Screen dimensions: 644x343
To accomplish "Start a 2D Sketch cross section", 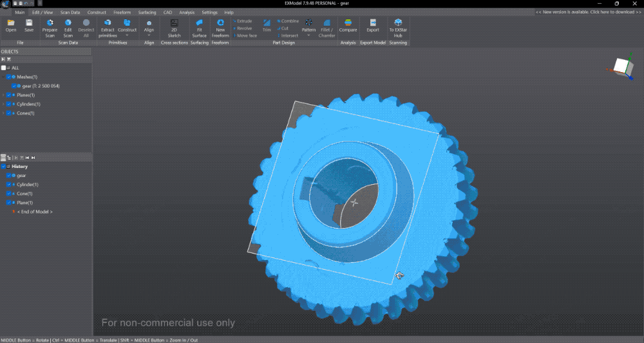I will click(x=175, y=28).
